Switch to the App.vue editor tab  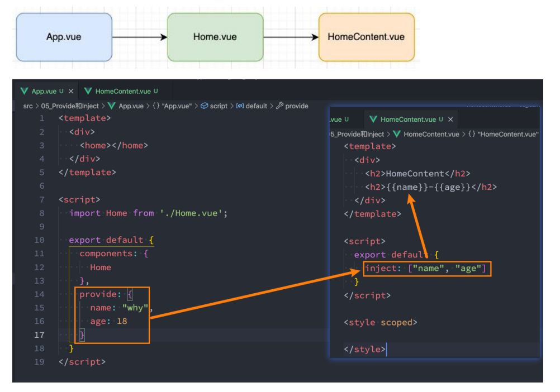click(x=44, y=91)
